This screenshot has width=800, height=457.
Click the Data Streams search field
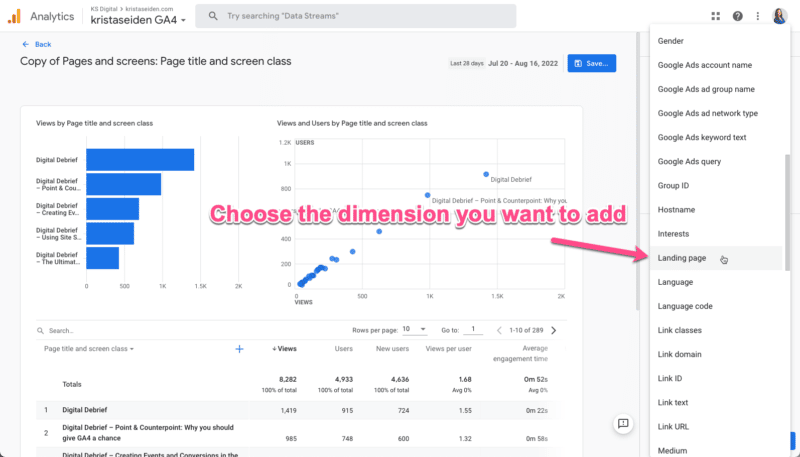(356, 16)
